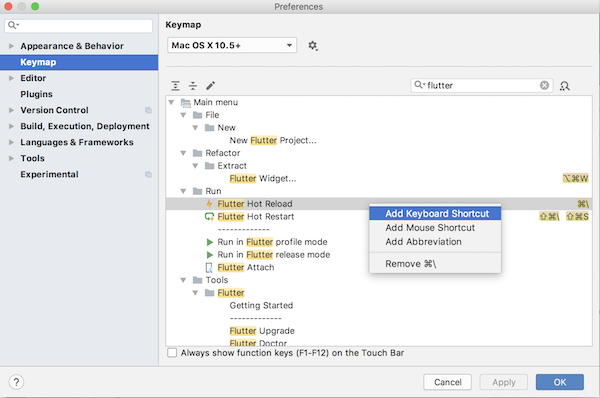Viewport: 600px width, 398px height.
Task: Click the project-level icon beside Version Control
Action: (148, 110)
